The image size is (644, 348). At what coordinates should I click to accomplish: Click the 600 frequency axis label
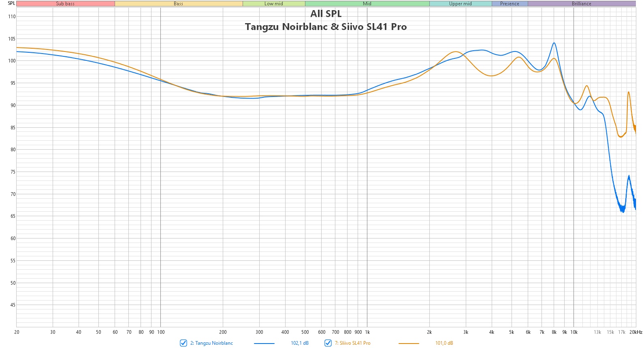point(322,332)
